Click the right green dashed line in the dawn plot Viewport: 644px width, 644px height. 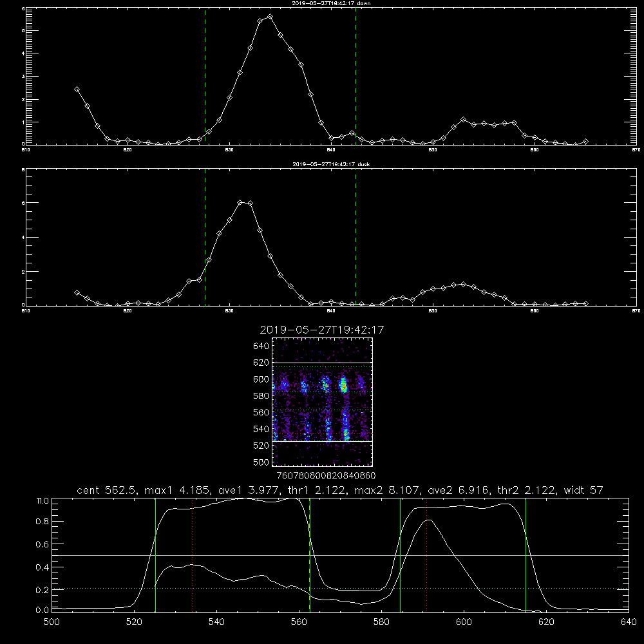355,76
